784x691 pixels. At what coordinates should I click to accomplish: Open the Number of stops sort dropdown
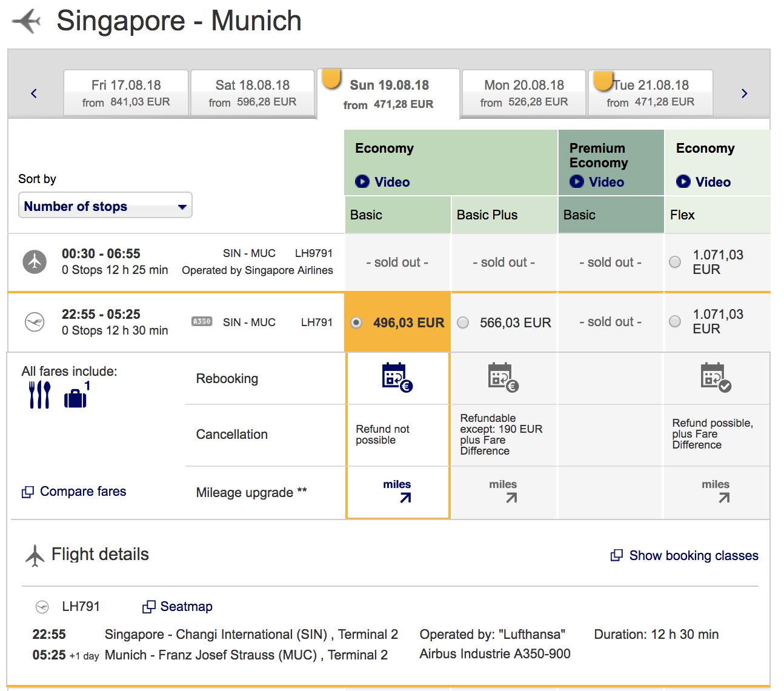pyautogui.click(x=105, y=205)
